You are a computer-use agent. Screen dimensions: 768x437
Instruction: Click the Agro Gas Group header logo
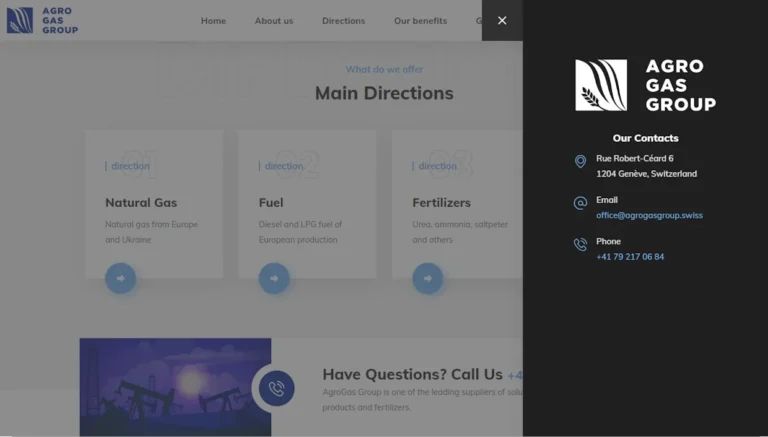coord(42,21)
